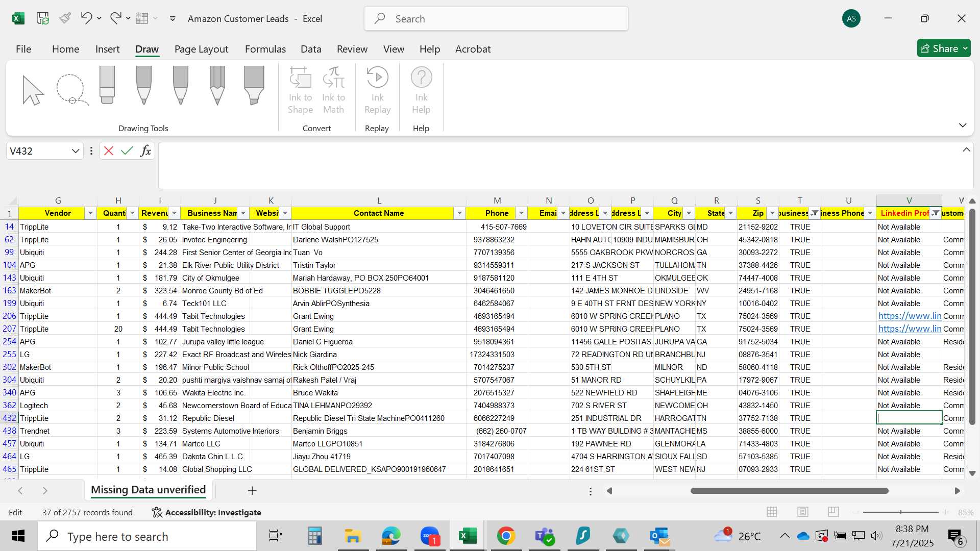Open the Data tab
Screen dimensions: 980x551
(x=311, y=49)
